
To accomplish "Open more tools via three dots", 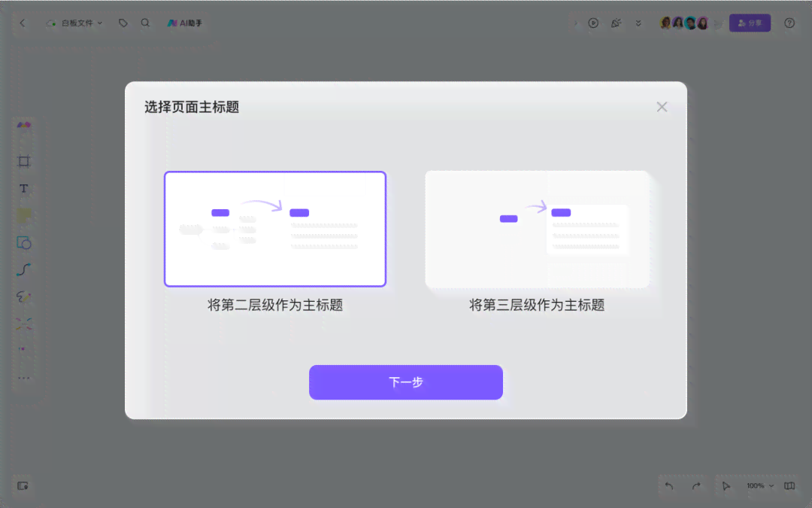I will click(24, 378).
